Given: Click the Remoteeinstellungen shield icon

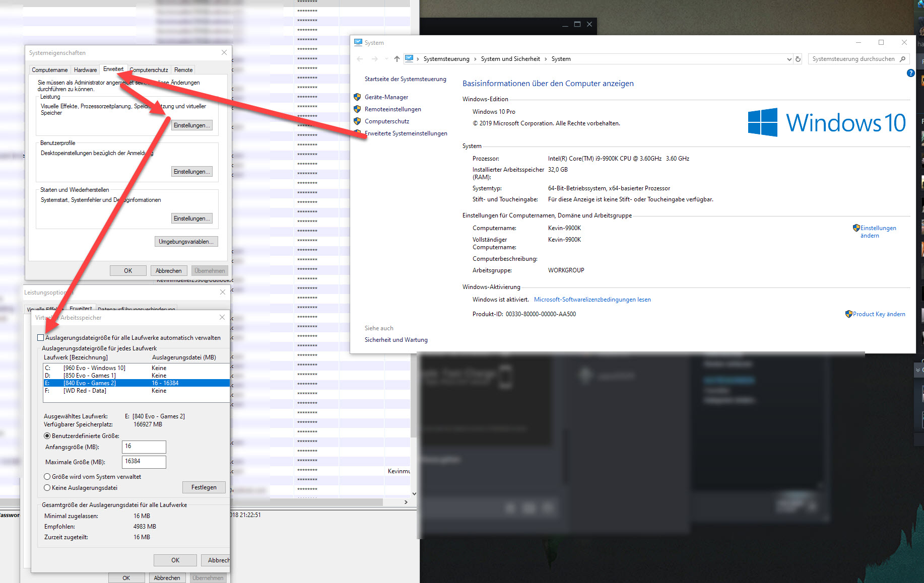Looking at the screenshot, I should (357, 109).
